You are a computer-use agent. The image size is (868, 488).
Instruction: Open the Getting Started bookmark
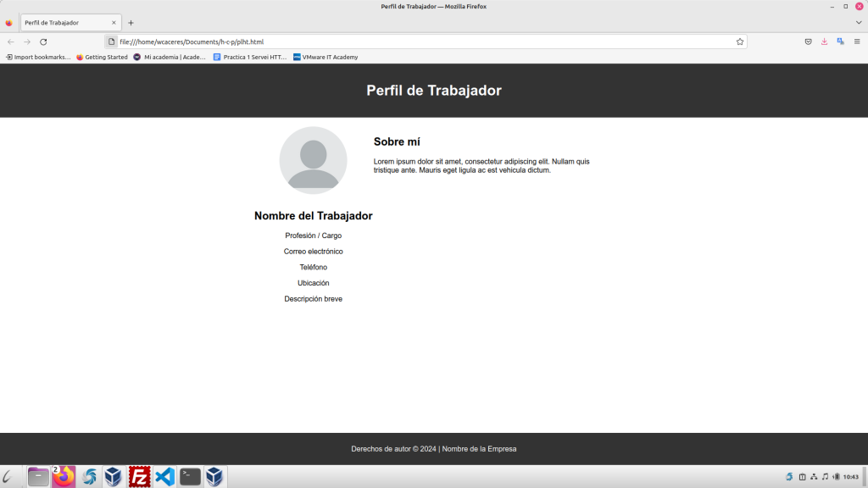coord(102,58)
